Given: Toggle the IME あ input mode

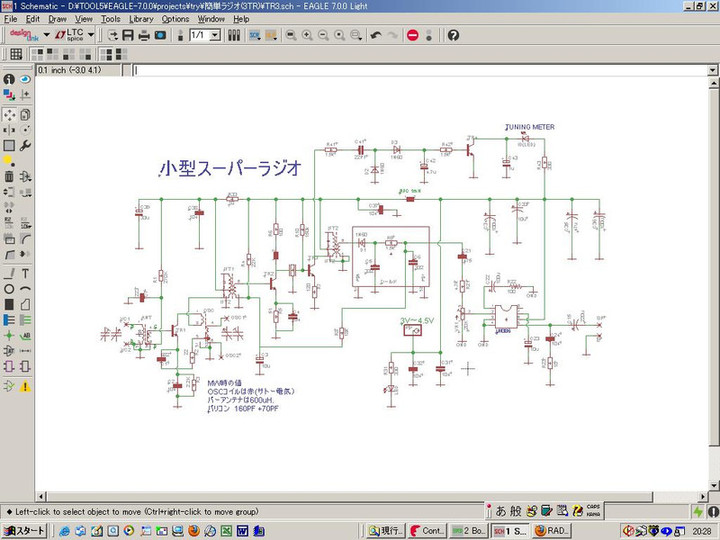Looking at the screenshot, I should 501,510.
